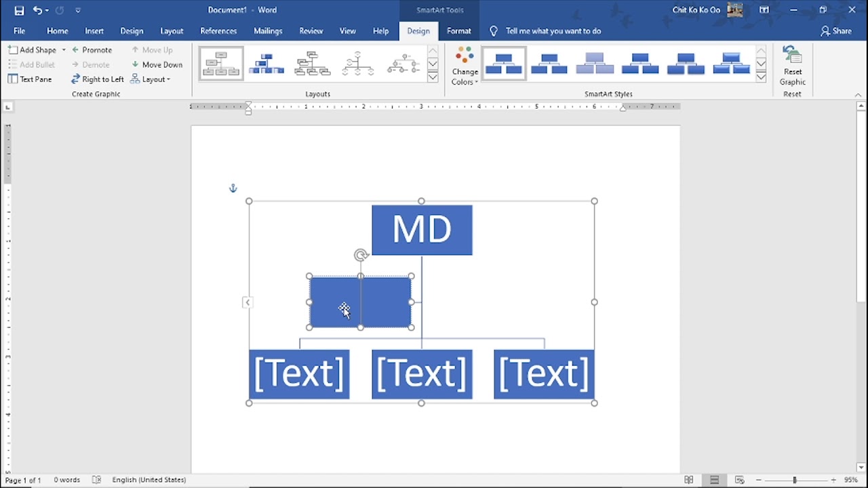The width and height of the screenshot is (868, 488).
Task: Click the Share button
Action: (836, 31)
